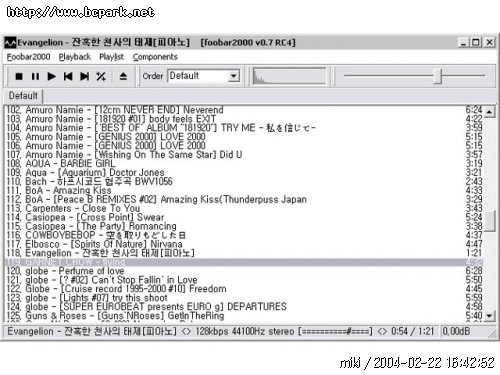This screenshot has width=500, height=375.
Task: Go to previous track
Action: (68, 76)
